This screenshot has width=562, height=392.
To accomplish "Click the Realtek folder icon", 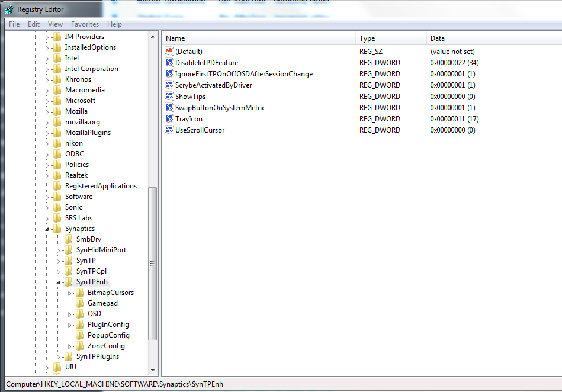I will click(57, 175).
